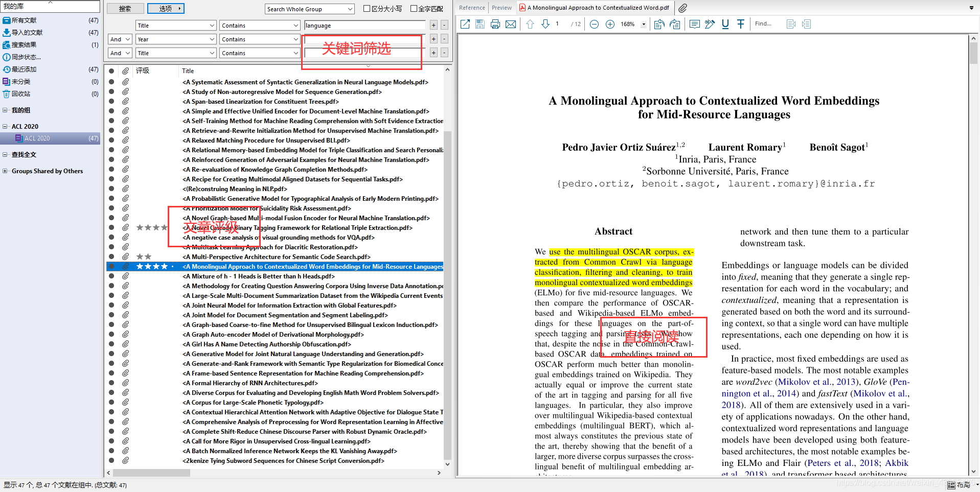This screenshot has height=492, width=980.
Task: Select the ACL 2020 subgroup
Action: [x=50, y=138]
